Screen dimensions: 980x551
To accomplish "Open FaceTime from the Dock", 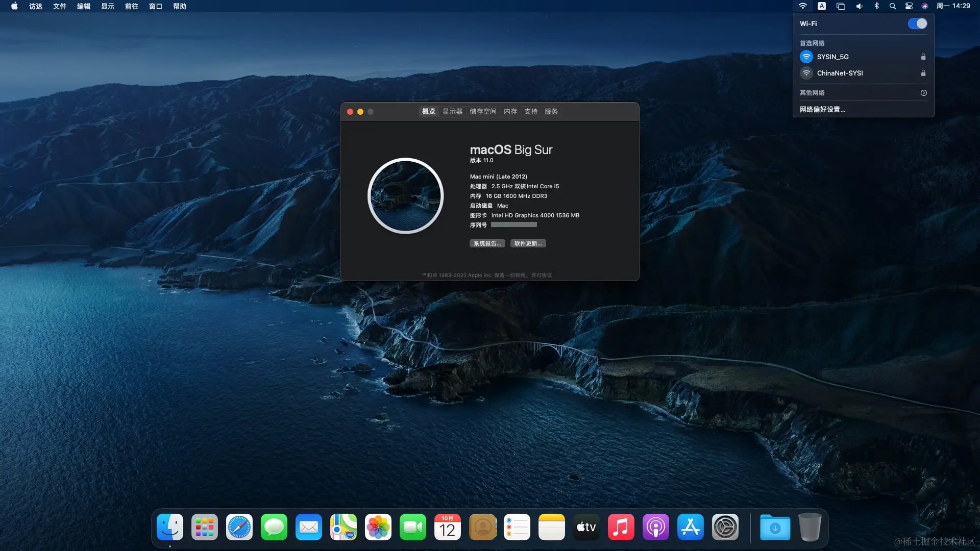I will coord(412,527).
